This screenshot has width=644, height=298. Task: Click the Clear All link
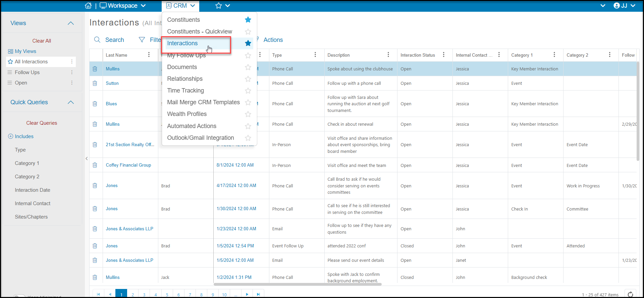(42, 41)
